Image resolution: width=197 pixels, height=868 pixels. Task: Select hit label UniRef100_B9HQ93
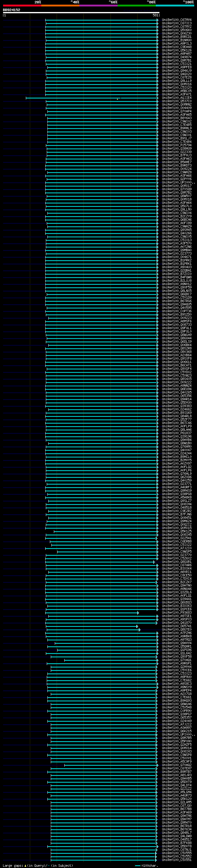(x=177, y=700)
